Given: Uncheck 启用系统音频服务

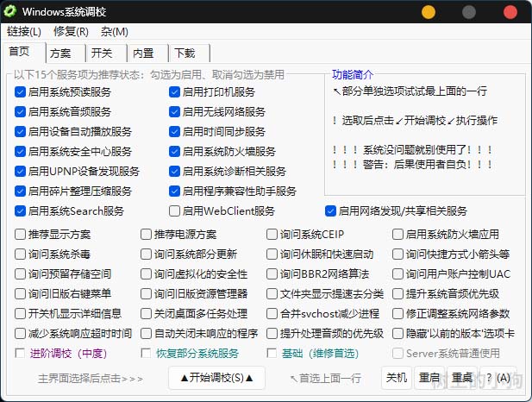Looking at the screenshot, I should click(20, 111).
